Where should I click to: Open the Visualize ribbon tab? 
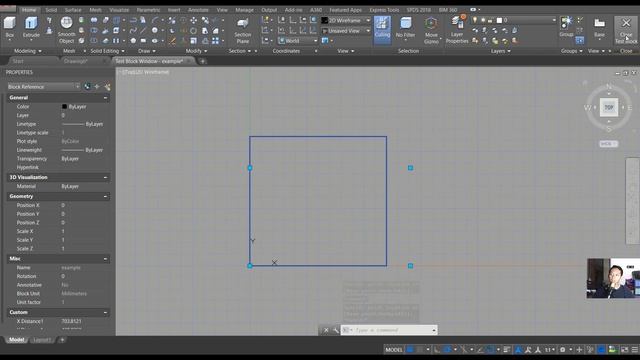(119, 10)
